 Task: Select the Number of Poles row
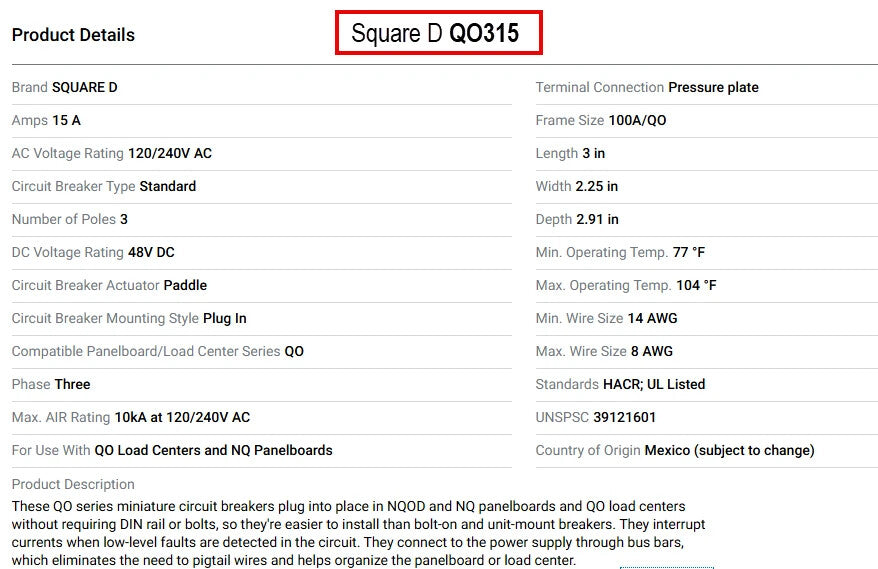[x=70, y=219]
